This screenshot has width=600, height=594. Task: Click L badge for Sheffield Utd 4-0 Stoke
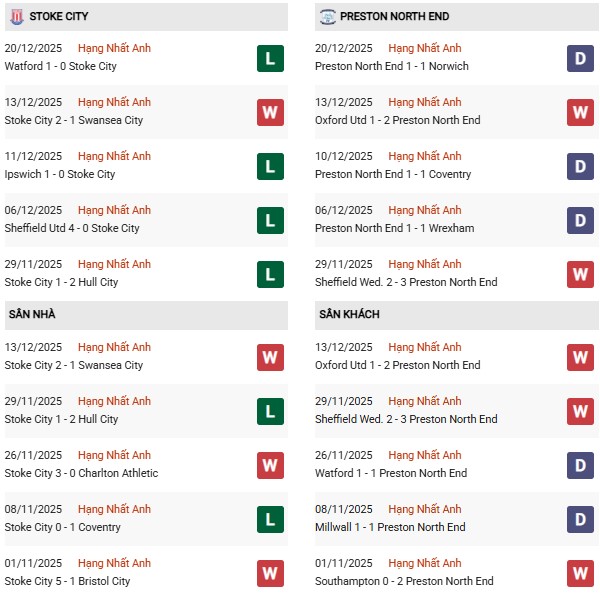click(x=270, y=220)
